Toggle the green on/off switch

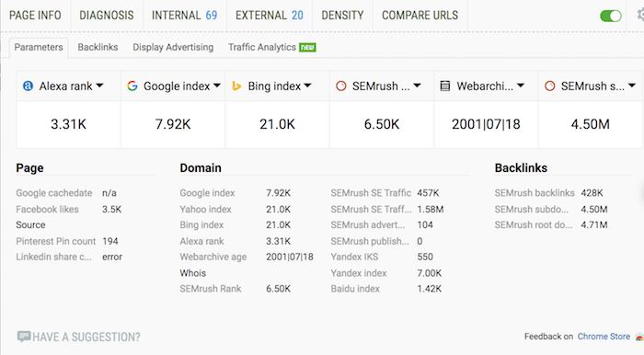click(x=611, y=16)
